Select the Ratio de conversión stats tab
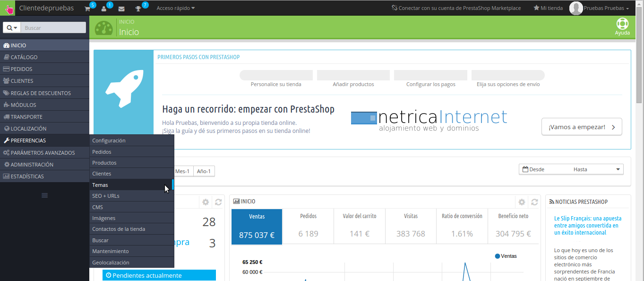 coord(462,227)
